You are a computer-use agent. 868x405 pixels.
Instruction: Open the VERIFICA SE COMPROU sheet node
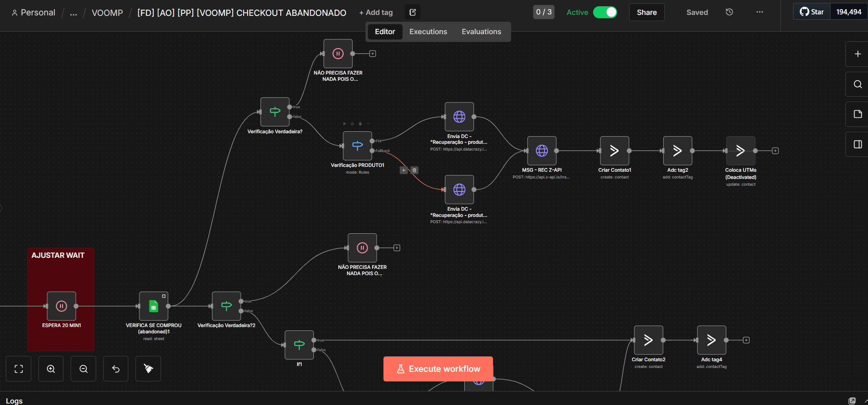(x=154, y=306)
